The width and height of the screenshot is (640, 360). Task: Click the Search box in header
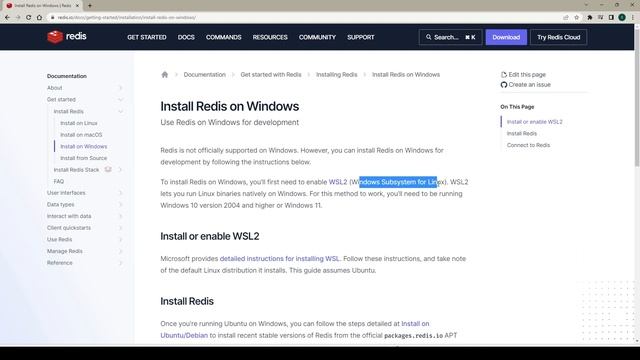click(x=450, y=37)
